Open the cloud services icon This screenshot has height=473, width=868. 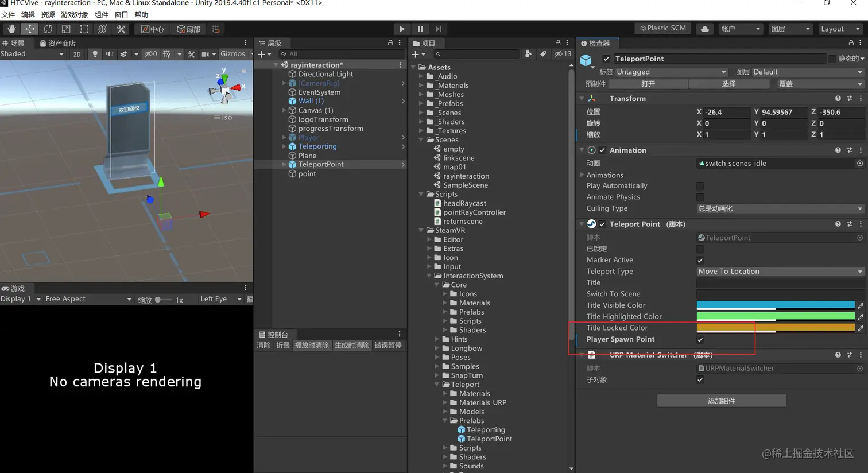pyautogui.click(x=705, y=29)
